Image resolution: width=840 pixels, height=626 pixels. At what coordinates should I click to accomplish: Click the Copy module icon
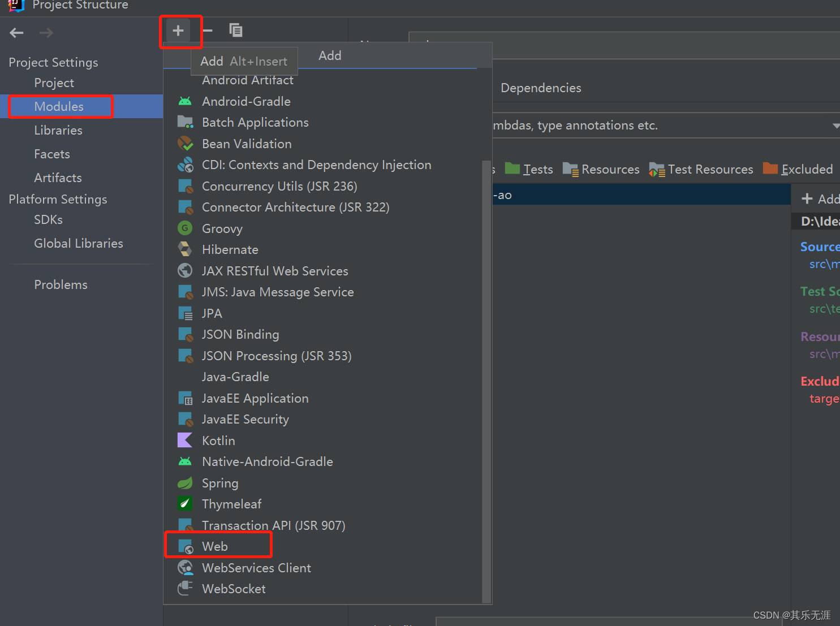click(236, 30)
